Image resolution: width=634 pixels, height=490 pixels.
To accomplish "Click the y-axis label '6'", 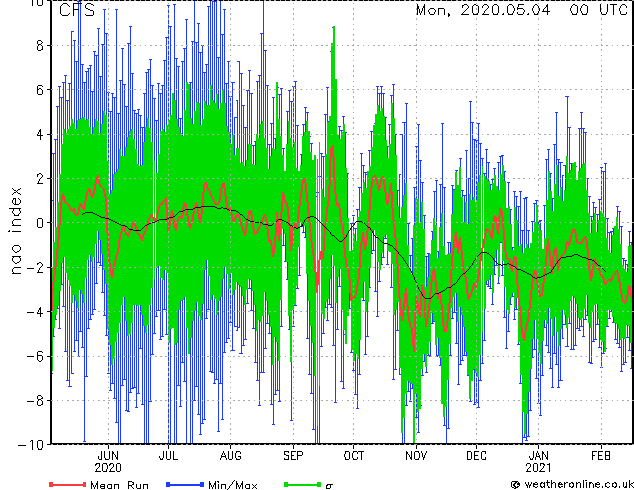I will [x=40, y=90].
